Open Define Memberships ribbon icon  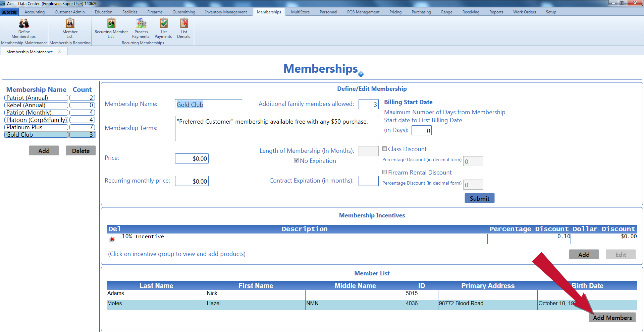23,28
